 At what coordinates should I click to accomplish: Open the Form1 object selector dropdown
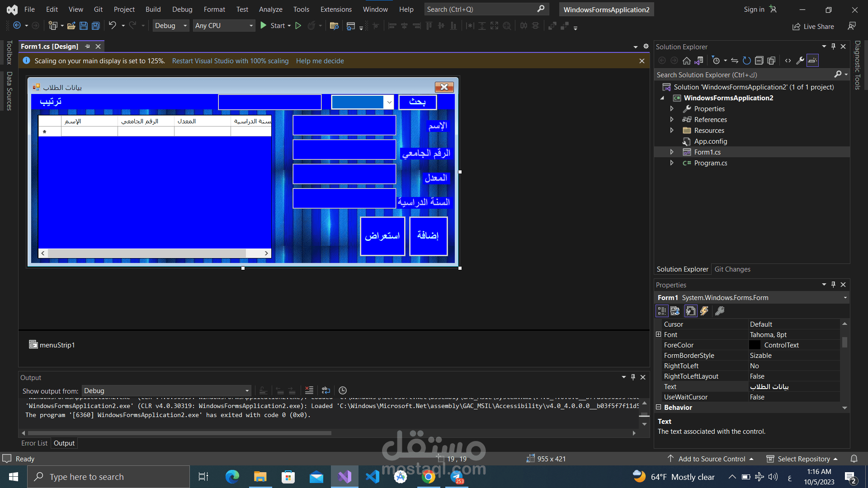[x=845, y=298]
